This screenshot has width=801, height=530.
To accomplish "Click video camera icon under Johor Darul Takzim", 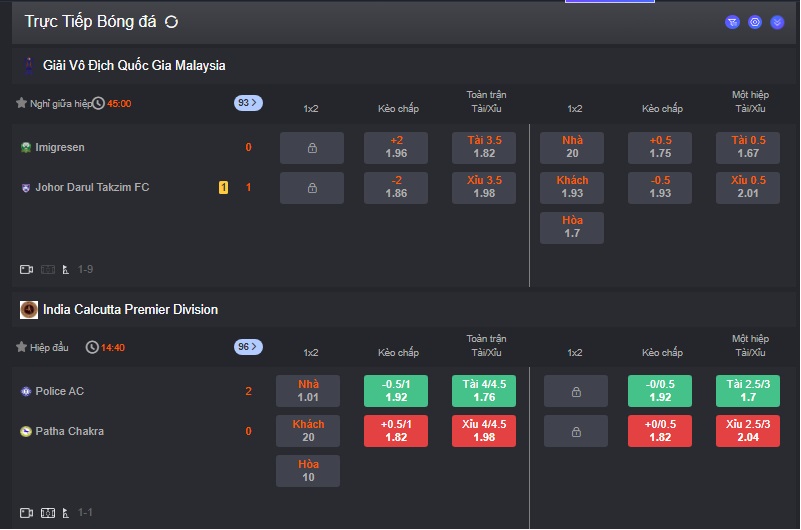I will click(27, 269).
